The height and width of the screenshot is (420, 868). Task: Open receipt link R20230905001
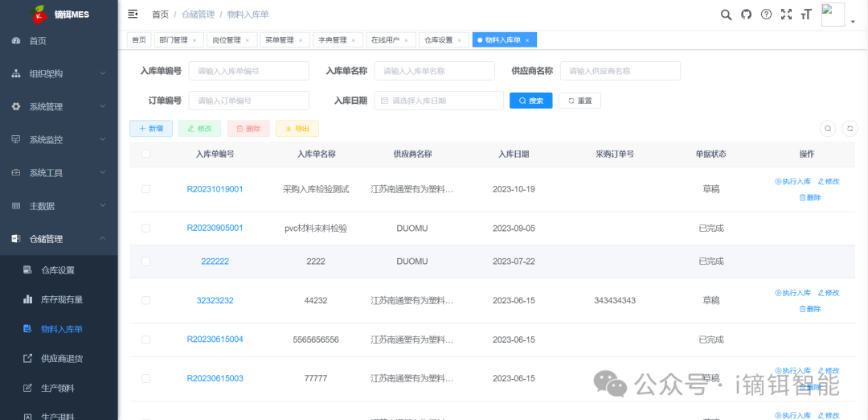[215, 228]
